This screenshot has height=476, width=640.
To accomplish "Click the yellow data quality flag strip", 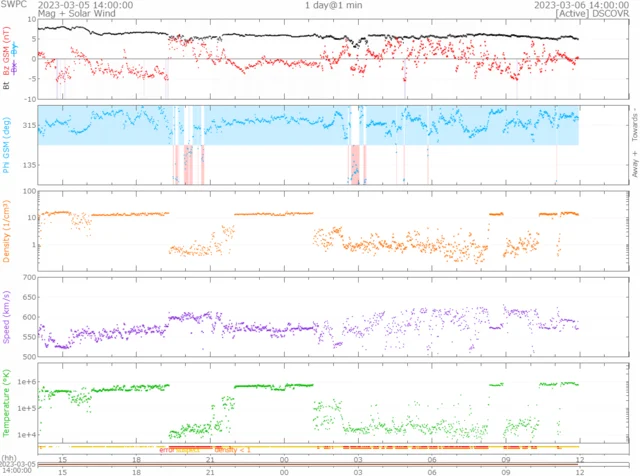I will coord(308,447).
